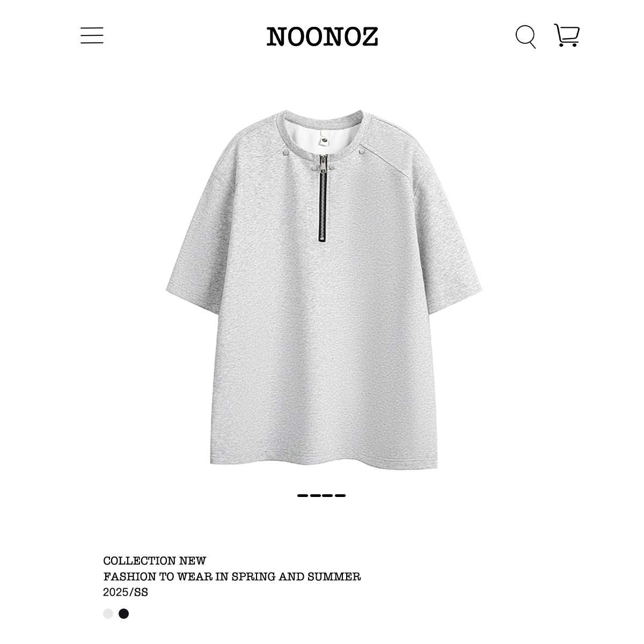
Task: Jump to the second carousel slide dash
Action: [x=315, y=495]
